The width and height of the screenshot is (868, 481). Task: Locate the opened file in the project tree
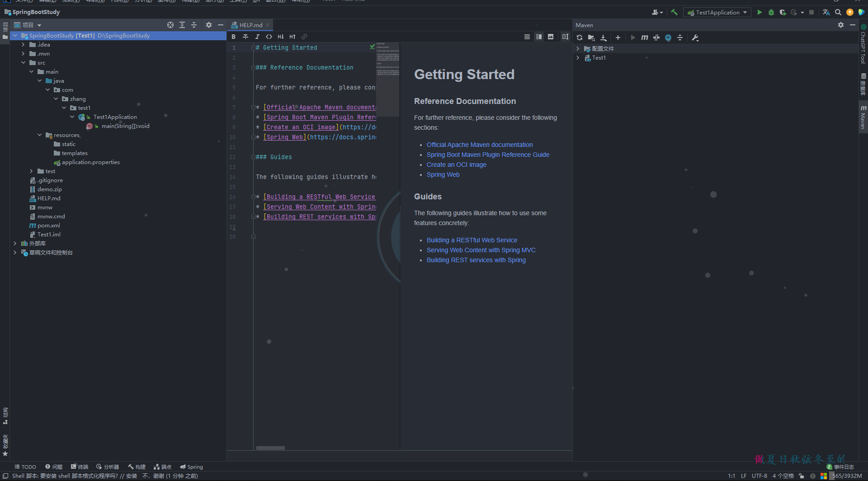170,25
